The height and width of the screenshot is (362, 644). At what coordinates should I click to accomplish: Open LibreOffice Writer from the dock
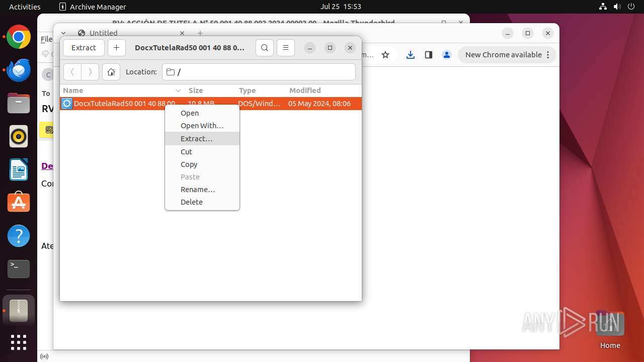19,169
